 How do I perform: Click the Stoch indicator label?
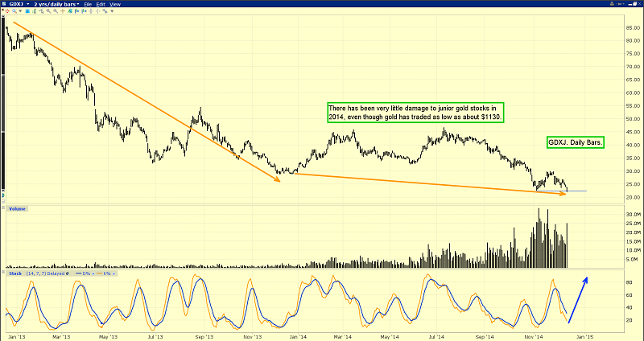click(x=15, y=273)
